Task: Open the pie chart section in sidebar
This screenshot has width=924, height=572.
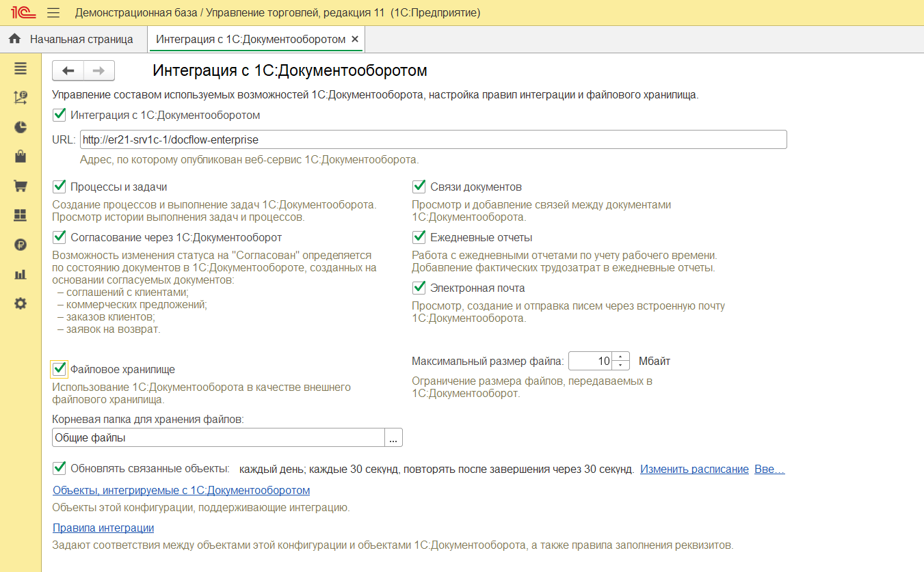Action: tap(21, 127)
